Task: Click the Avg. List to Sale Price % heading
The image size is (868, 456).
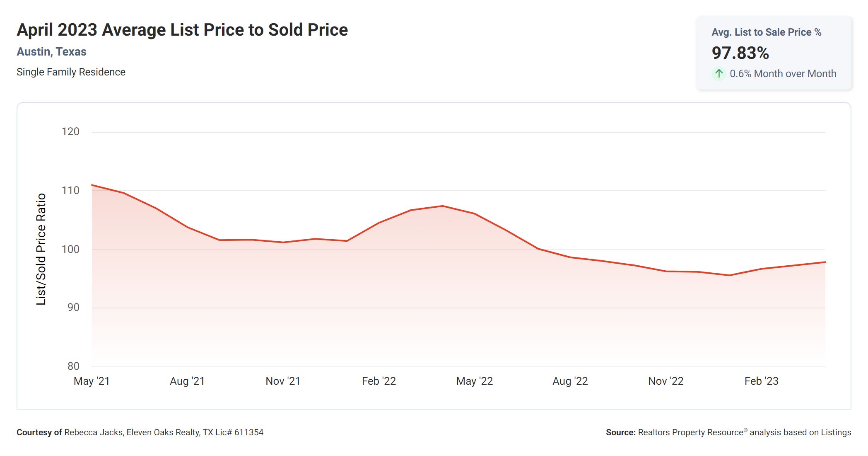Action: (x=766, y=32)
